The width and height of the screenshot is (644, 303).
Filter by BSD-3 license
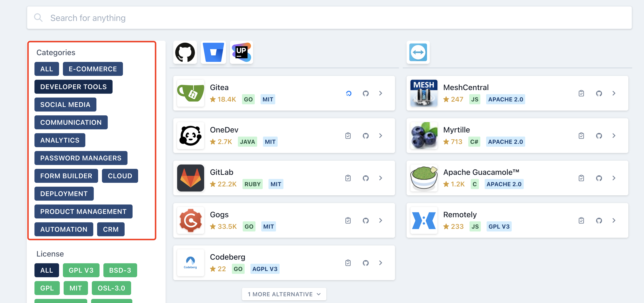coord(120,270)
